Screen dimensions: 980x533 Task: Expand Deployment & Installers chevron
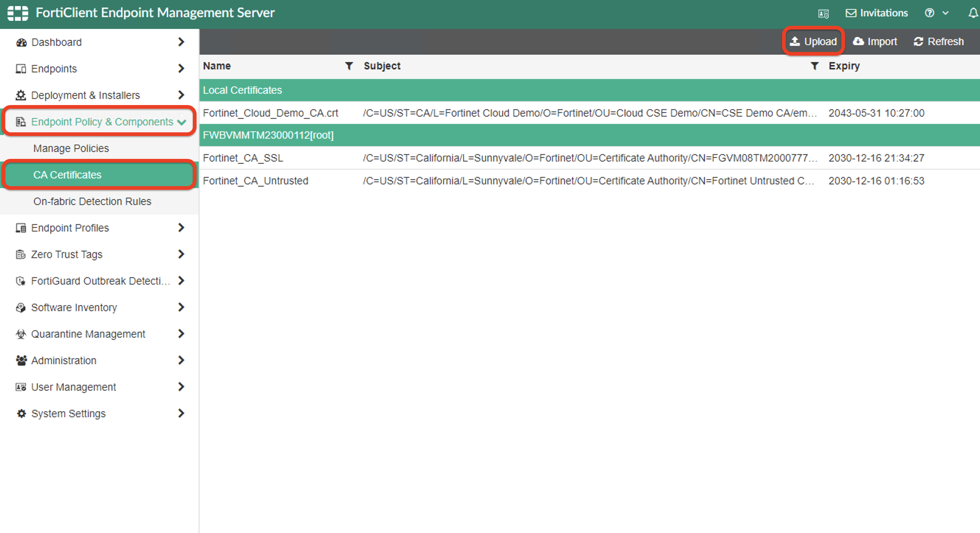(181, 95)
